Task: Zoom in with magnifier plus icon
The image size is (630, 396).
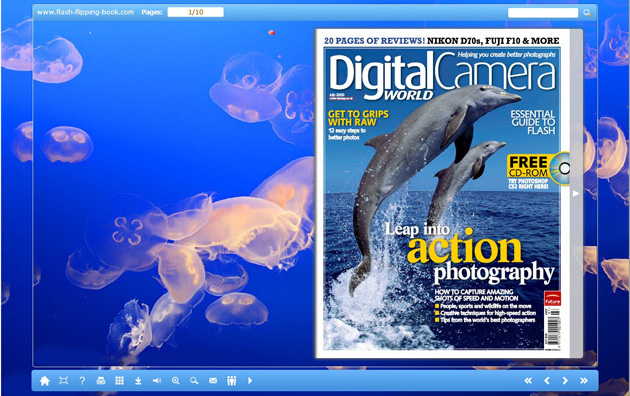Action: click(176, 381)
